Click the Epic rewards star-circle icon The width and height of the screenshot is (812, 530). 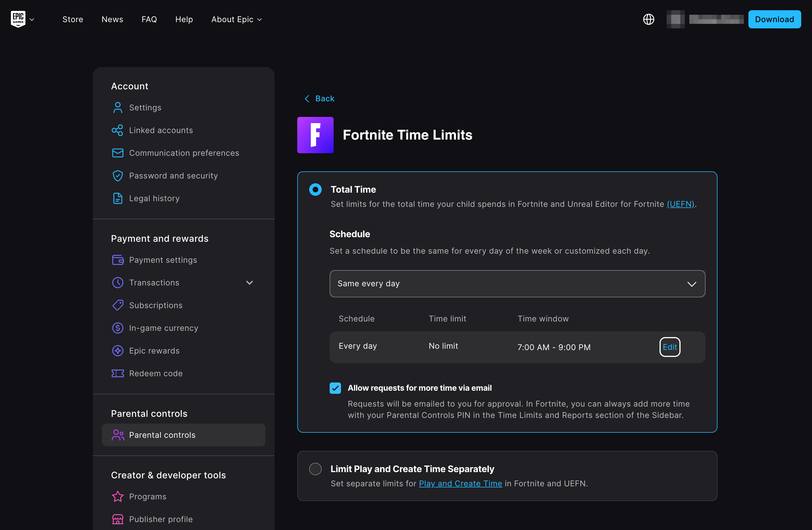pyautogui.click(x=118, y=351)
